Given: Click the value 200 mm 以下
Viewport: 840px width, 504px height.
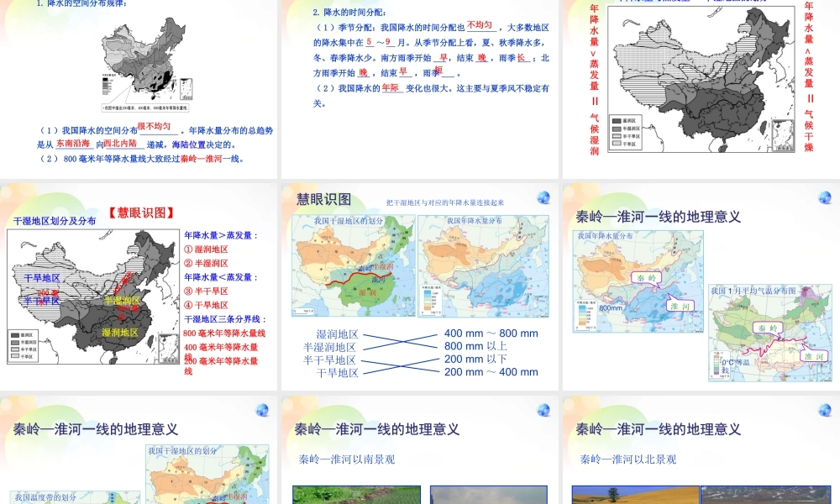Looking at the screenshot, I should pos(475,359).
